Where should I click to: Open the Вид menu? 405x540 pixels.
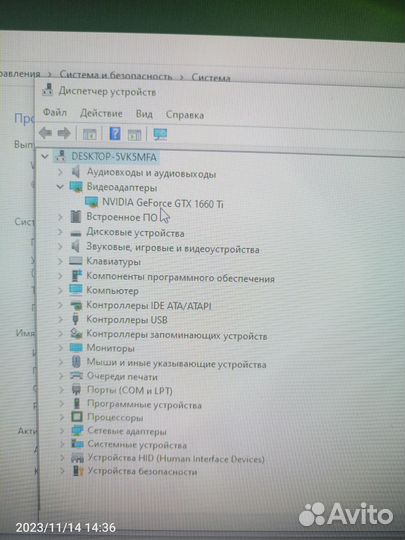pos(144,114)
